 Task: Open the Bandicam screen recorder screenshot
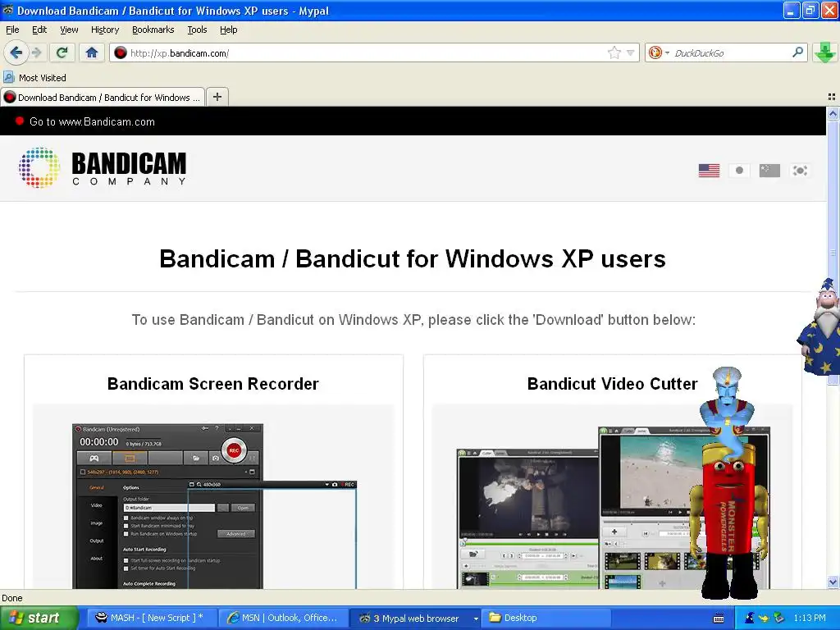click(x=214, y=506)
